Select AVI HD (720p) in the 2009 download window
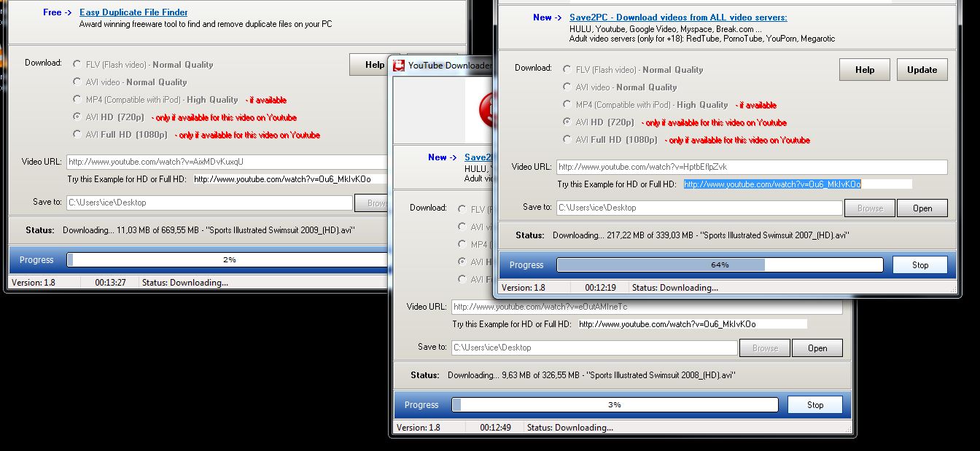This screenshot has height=451, width=980. pos(77,117)
